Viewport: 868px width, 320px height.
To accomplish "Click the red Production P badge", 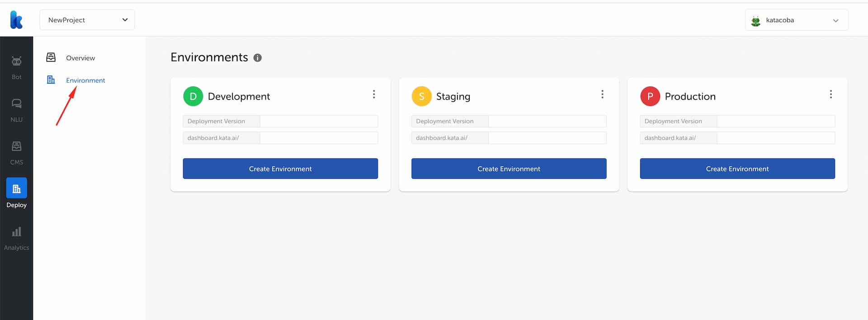I will tap(650, 96).
